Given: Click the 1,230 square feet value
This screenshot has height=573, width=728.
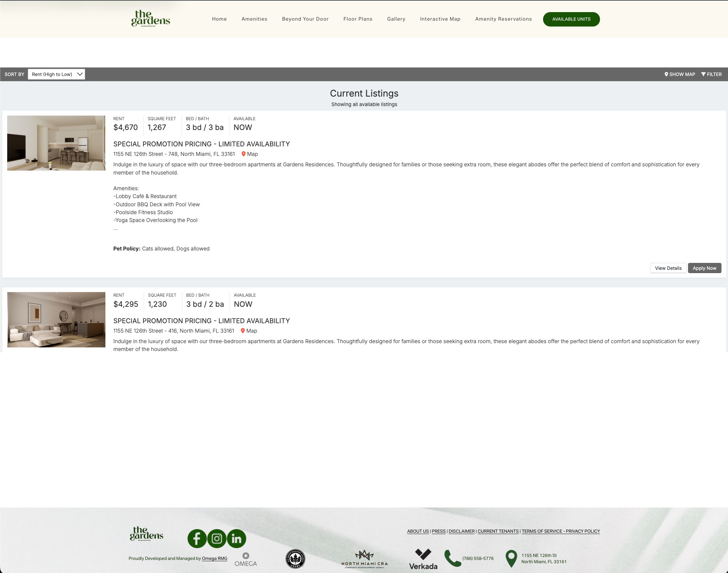Looking at the screenshot, I should (157, 304).
